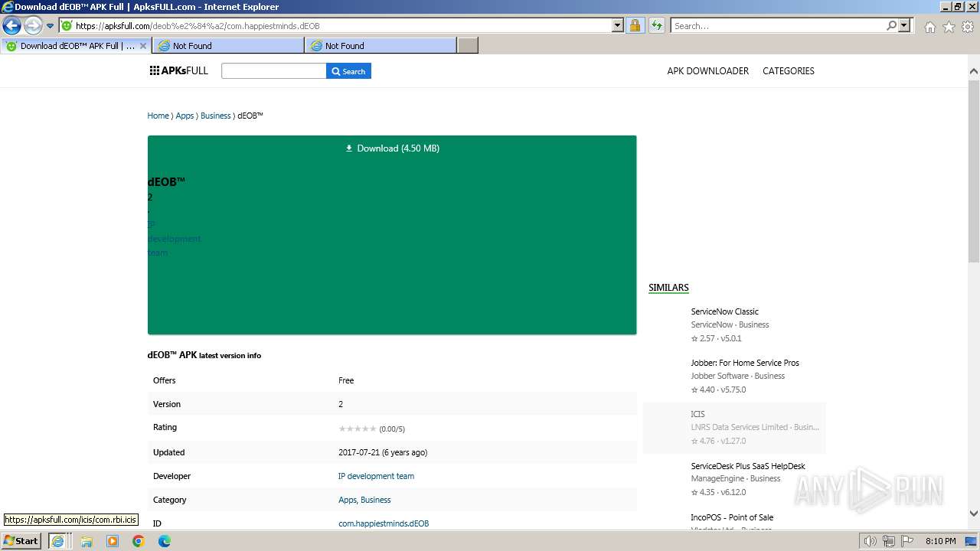Open IP development team developer link in table
Image resolution: width=980 pixels, height=551 pixels.
click(376, 476)
